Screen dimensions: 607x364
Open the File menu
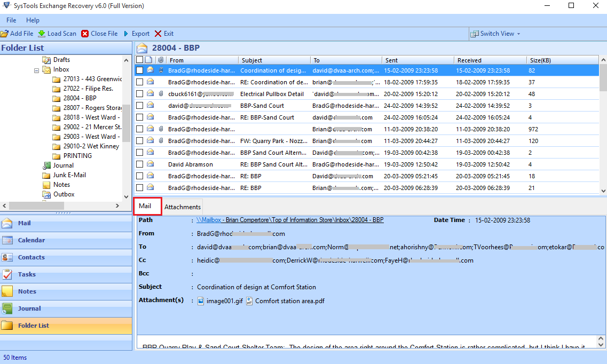coord(11,20)
